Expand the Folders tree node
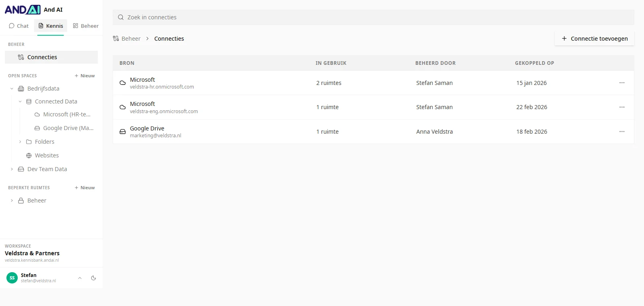 20,142
